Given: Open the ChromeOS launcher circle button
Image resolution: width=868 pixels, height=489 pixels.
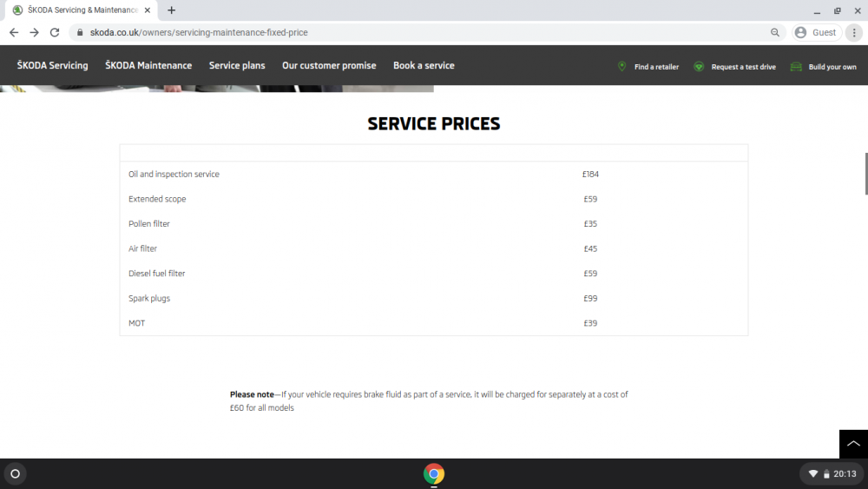Looking at the screenshot, I should coord(16,473).
